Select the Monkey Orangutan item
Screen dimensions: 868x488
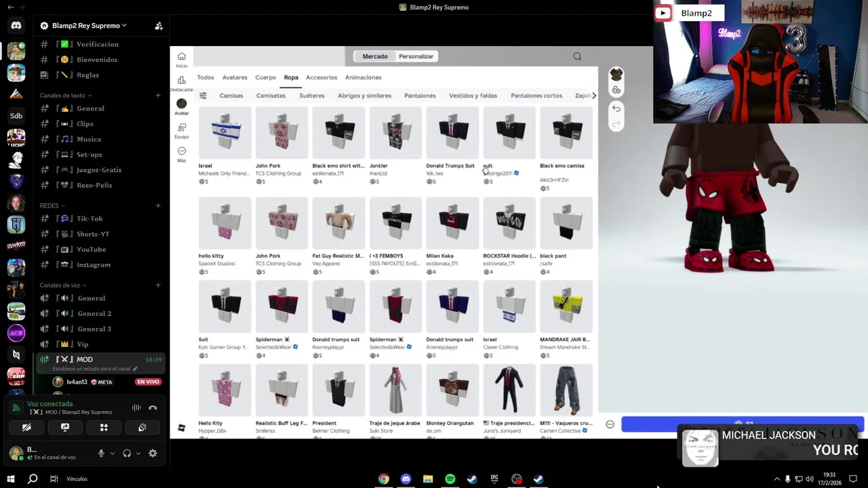point(452,390)
